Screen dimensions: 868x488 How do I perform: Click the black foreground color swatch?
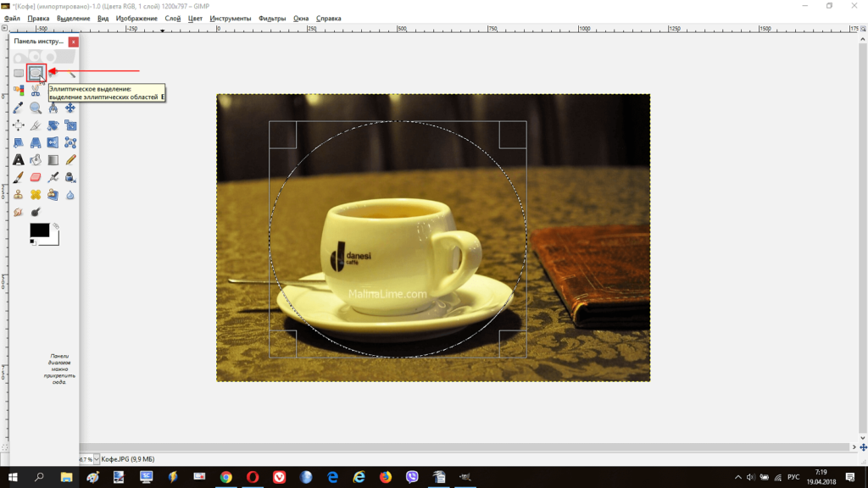(x=39, y=230)
